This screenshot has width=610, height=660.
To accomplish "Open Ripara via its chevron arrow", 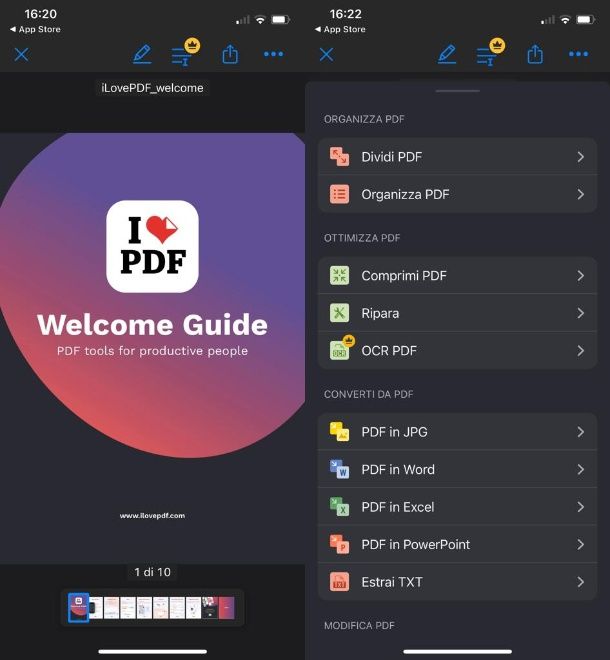I will pyautogui.click(x=581, y=313).
